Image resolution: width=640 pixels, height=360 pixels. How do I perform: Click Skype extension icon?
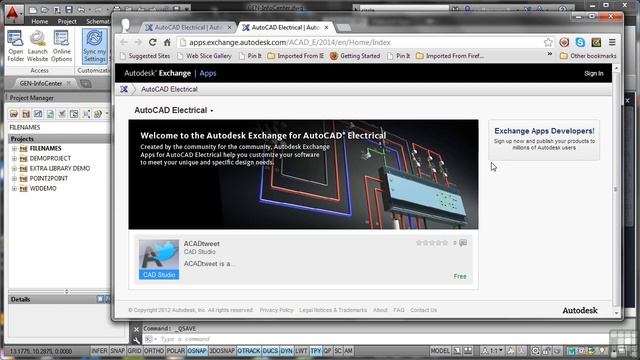pyautogui.click(x=580, y=42)
